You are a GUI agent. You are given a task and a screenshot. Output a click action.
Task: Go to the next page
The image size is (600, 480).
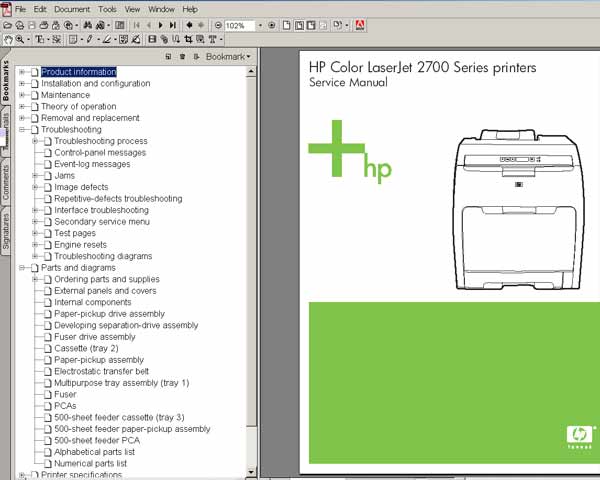[x=161, y=26]
